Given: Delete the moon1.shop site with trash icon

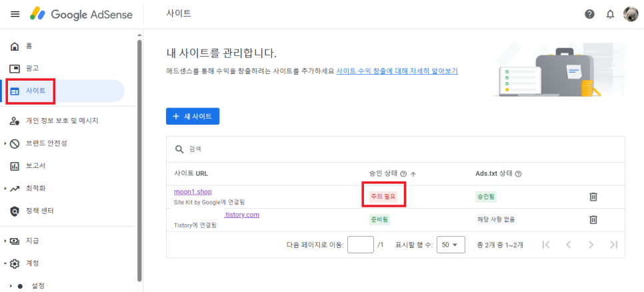Looking at the screenshot, I should [x=593, y=197].
